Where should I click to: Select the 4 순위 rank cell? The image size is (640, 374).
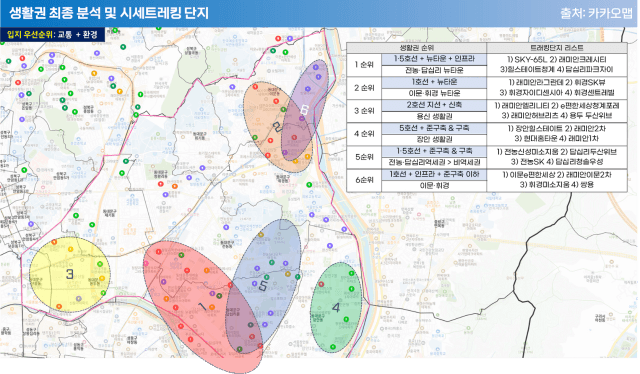pos(364,134)
